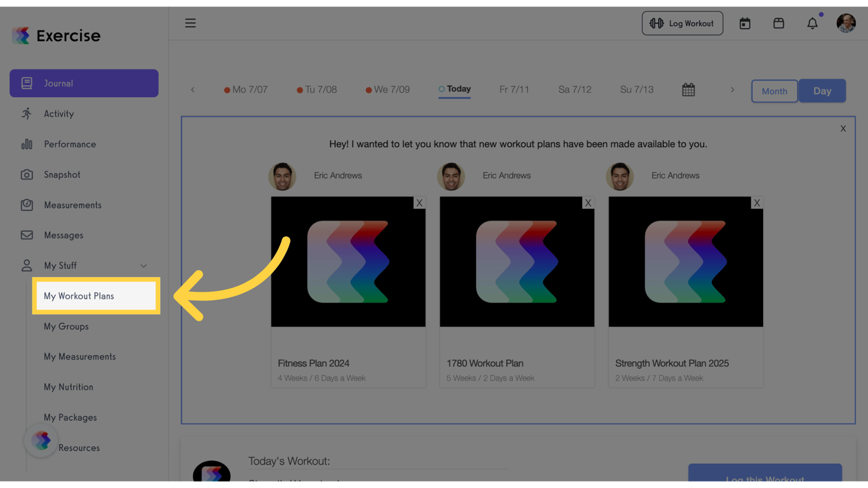The width and height of the screenshot is (868, 488).
Task: Collapse the My Stuff section chevron
Action: (x=144, y=266)
